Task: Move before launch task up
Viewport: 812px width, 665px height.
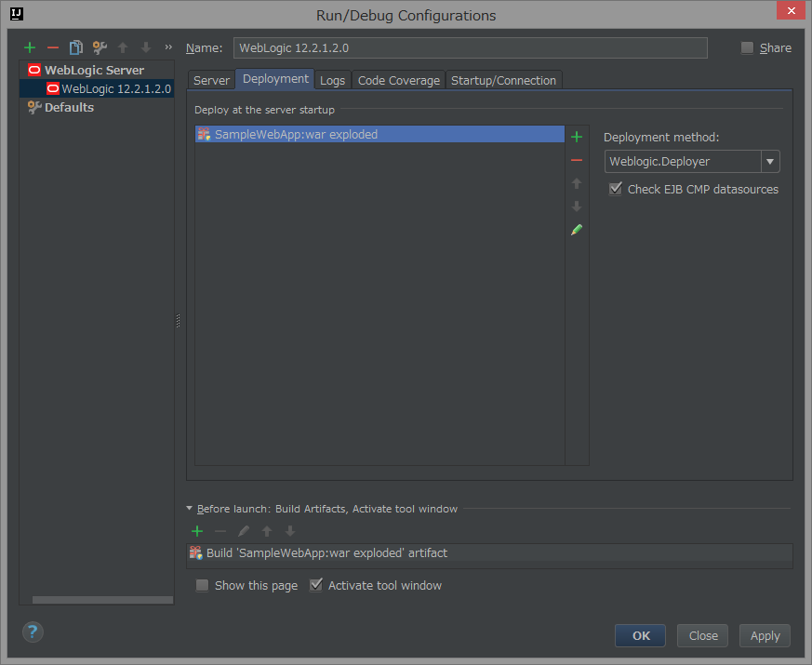Action: [x=267, y=531]
